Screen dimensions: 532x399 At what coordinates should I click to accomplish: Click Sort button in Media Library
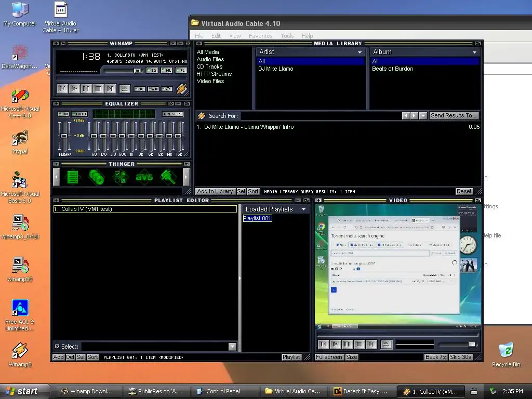[253, 191]
